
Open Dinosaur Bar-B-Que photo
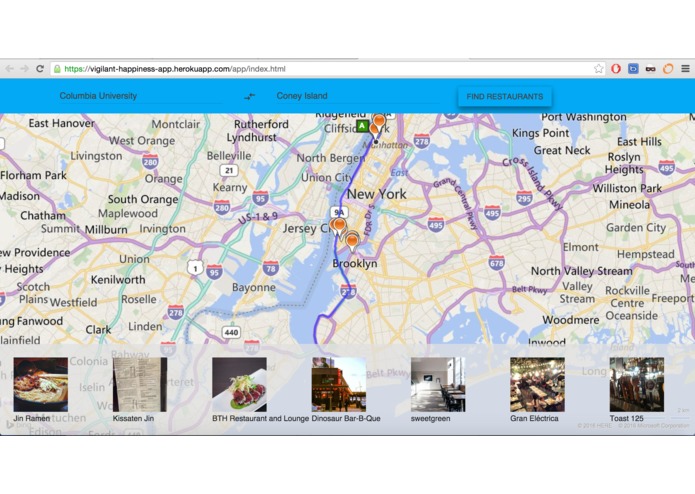[339, 385]
